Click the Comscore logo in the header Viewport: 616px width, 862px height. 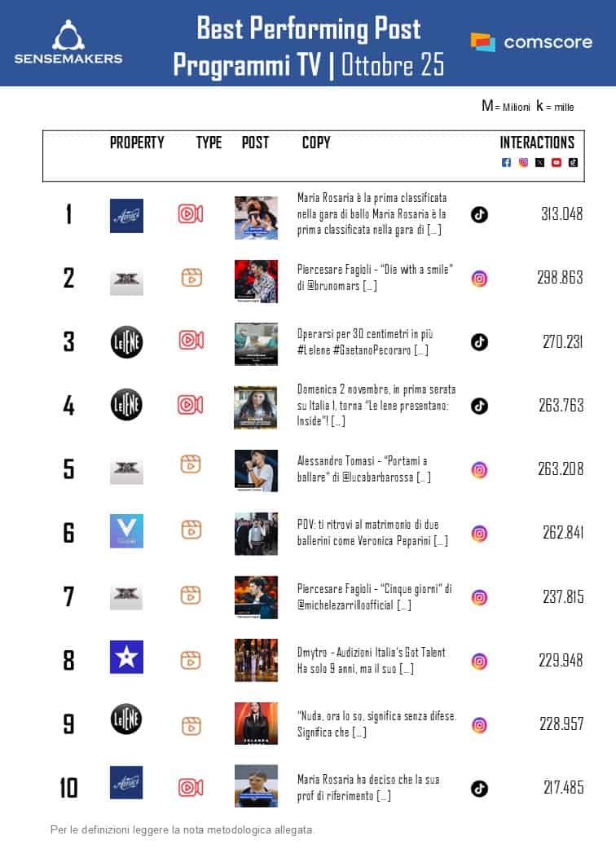(531, 42)
